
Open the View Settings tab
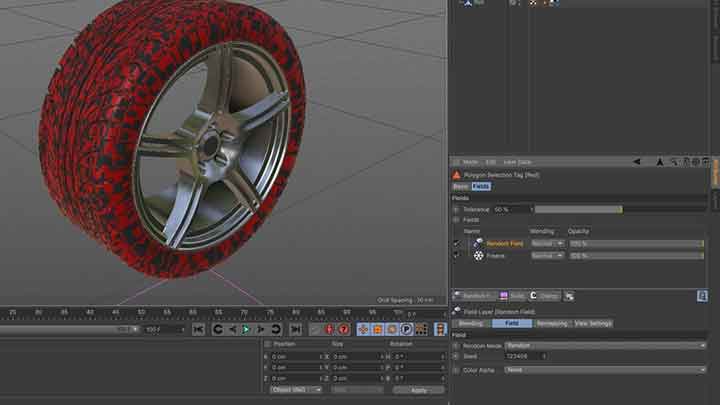click(x=593, y=323)
